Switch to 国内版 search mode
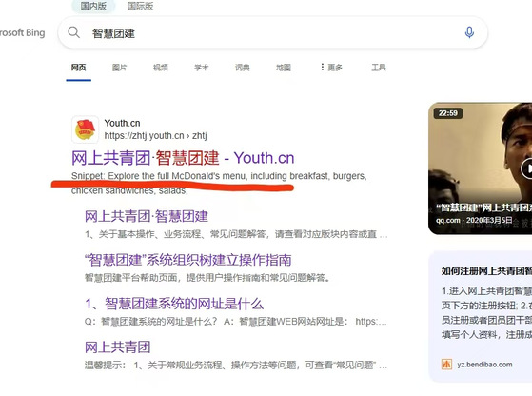Image resolution: width=532 pixels, height=396 pixels. (x=93, y=6)
